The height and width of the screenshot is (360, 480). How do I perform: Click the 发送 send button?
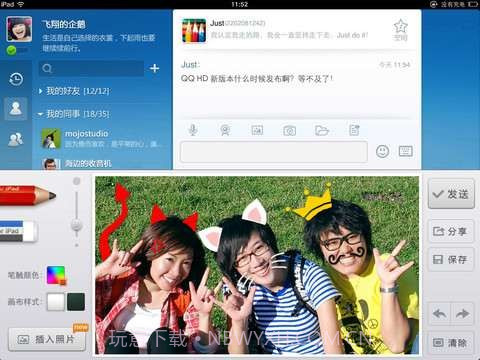(x=451, y=194)
